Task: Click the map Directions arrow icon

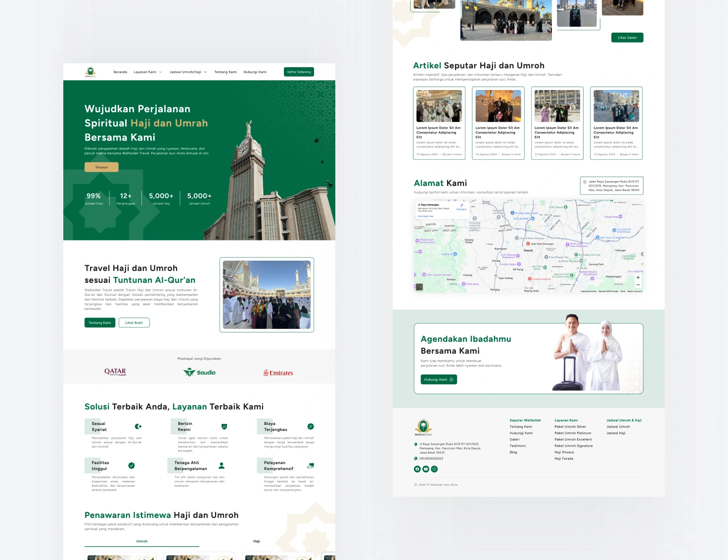Action: coord(461,205)
